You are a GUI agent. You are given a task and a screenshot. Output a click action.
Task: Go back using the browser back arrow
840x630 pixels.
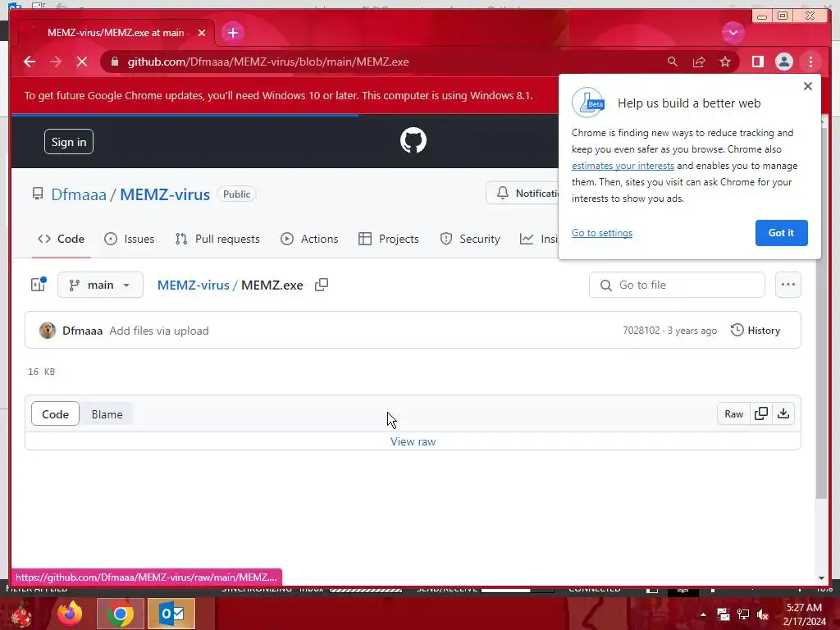(30, 62)
